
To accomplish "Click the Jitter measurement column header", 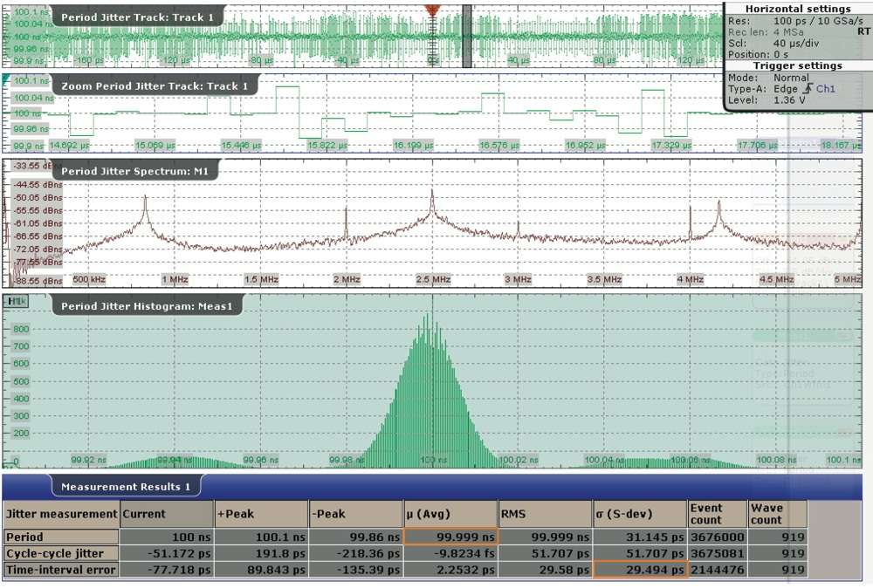I will (61, 514).
